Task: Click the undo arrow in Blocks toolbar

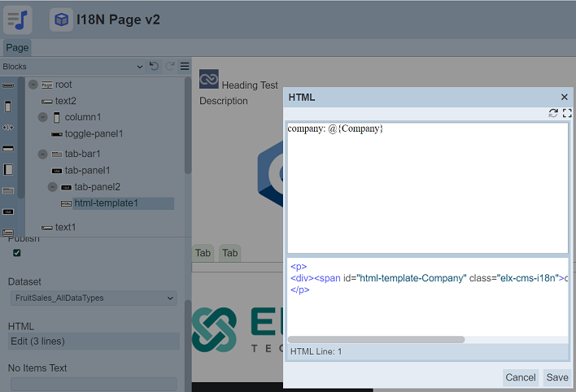Action: pyautogui.click(x=155, y=66)
